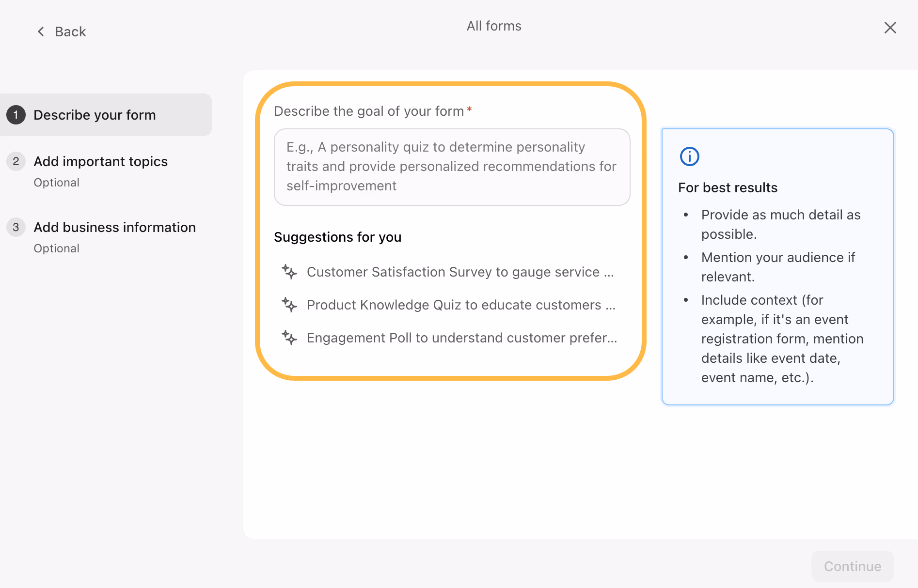This screenshot has width=918, height=588.
Task: Click sparkle icon beside Customer Satisfaction Survey
Action: click(x=289, y=272)
